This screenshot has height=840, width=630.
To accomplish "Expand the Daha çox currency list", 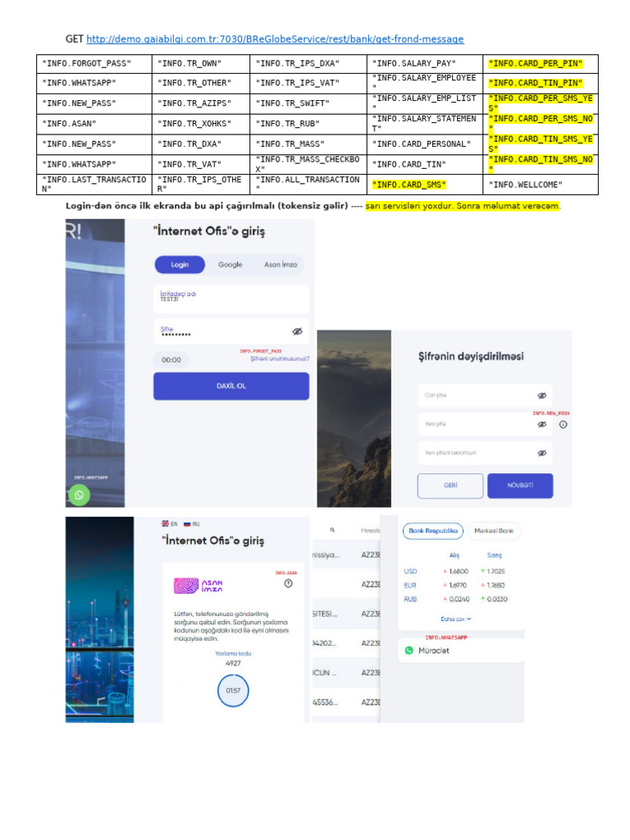I will tap(456, 619).
